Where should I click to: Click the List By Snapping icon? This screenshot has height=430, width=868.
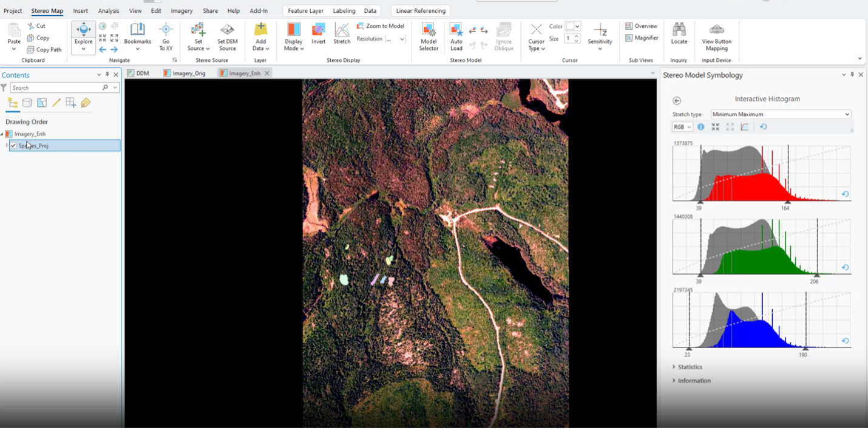(71, 103)
